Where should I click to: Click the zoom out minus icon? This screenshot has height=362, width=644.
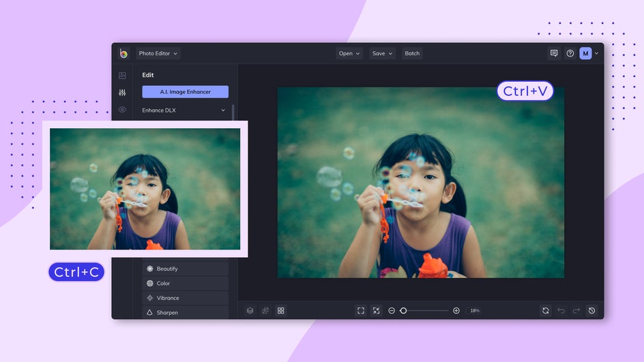click(x=392, y=311)
